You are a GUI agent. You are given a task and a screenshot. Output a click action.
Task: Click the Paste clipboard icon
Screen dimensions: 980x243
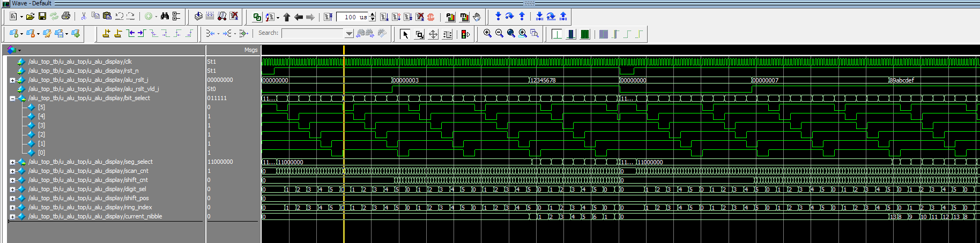point(107,17)
